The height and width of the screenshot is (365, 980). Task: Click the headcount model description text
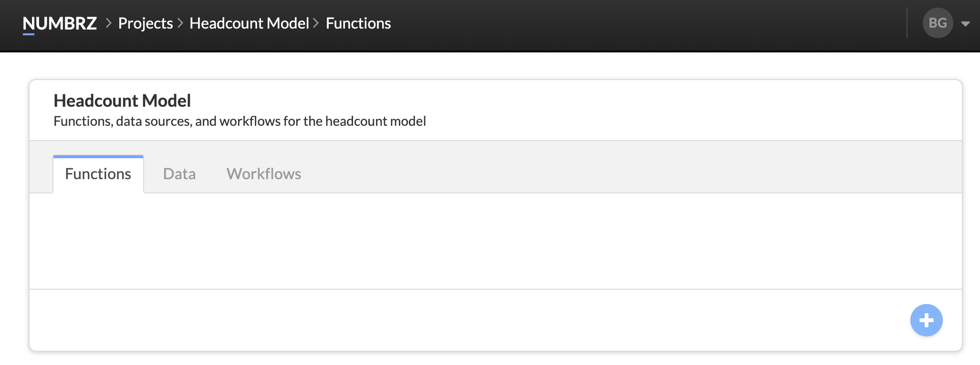point(240,121)
